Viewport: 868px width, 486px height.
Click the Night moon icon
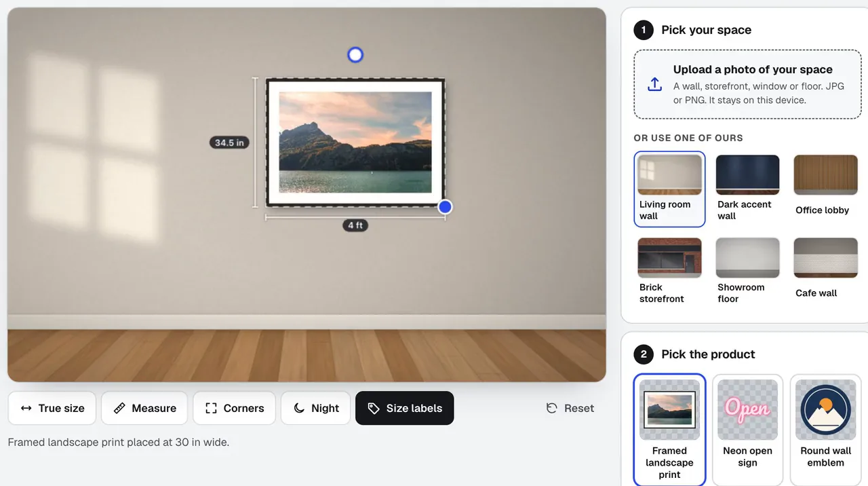[299, 408]
